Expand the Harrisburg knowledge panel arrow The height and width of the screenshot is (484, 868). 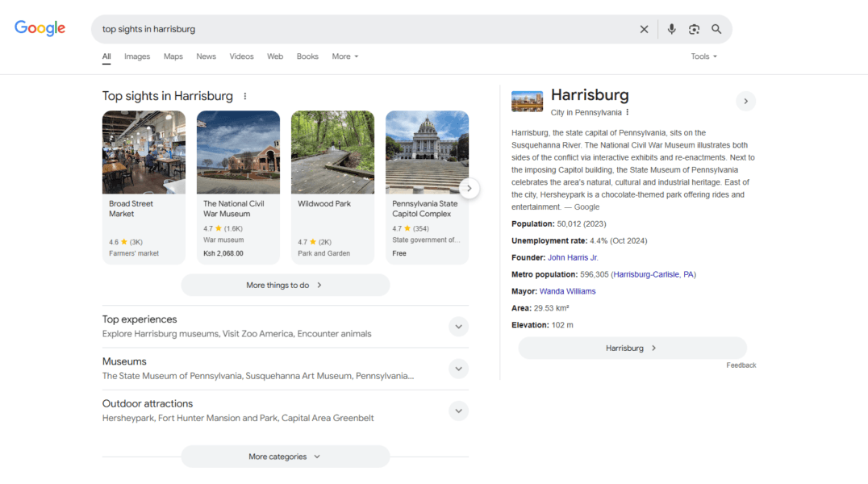[745, 101]
